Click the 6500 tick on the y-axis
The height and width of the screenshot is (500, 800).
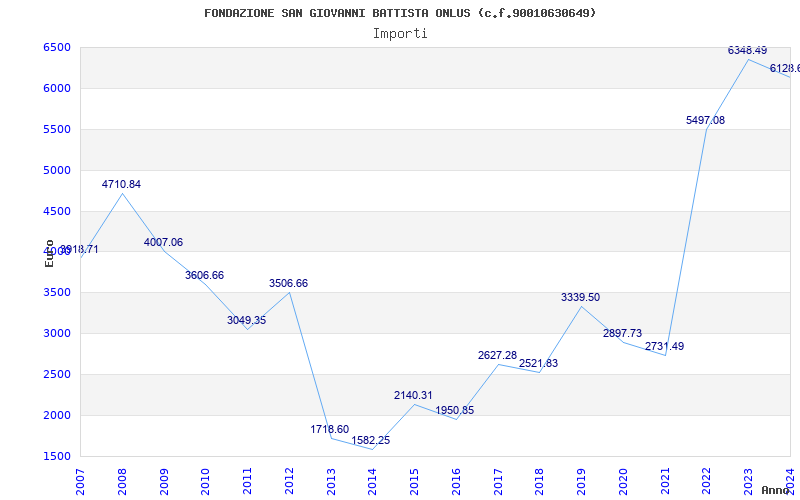pos(56,48)
